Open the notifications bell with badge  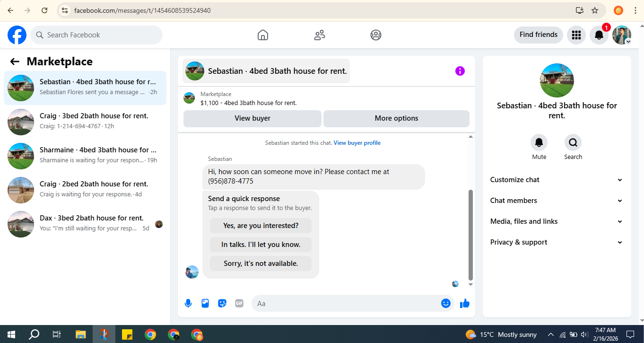(x=599, y=35)
